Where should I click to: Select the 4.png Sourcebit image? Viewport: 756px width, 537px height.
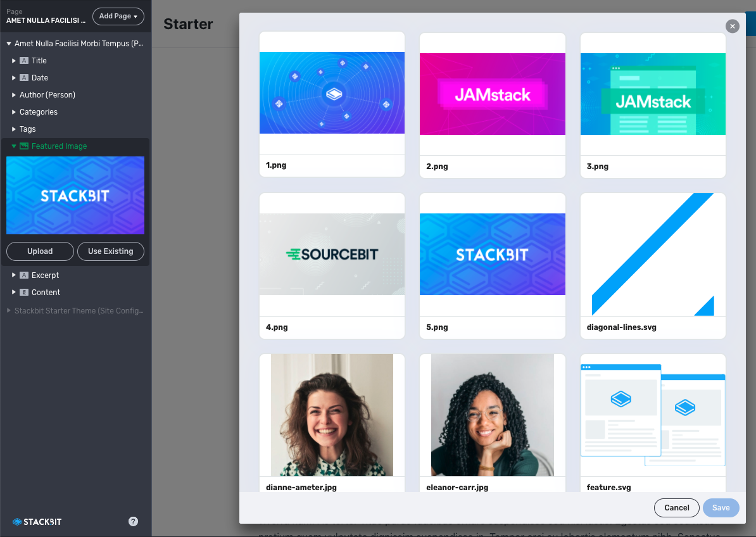coord(332,254)
